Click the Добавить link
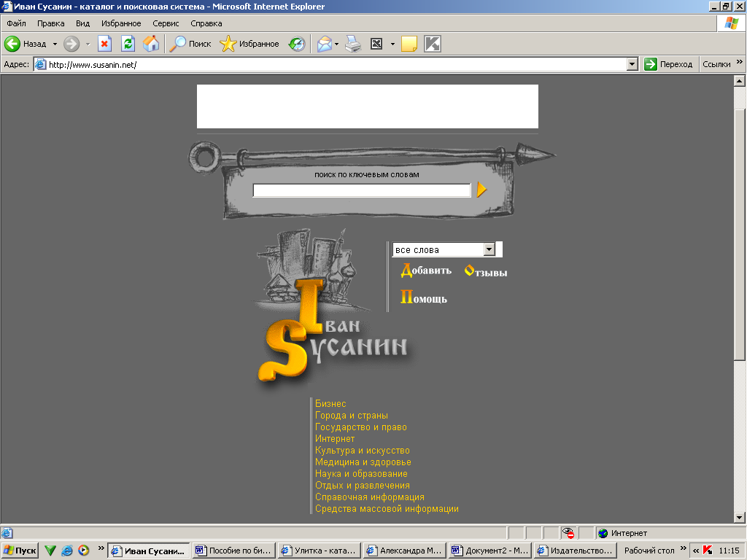This screenshot has width=747, height=560. pyautogui.click(x=426, y=270)
